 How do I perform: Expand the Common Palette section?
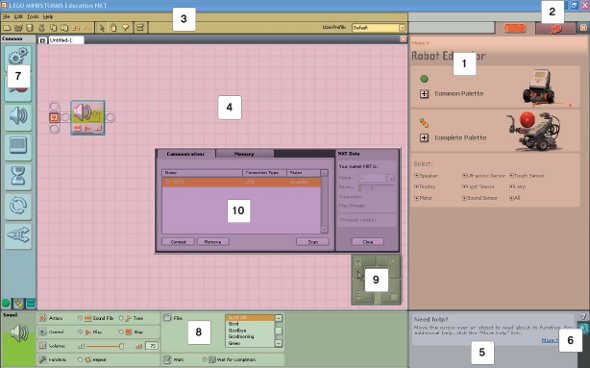424,94
